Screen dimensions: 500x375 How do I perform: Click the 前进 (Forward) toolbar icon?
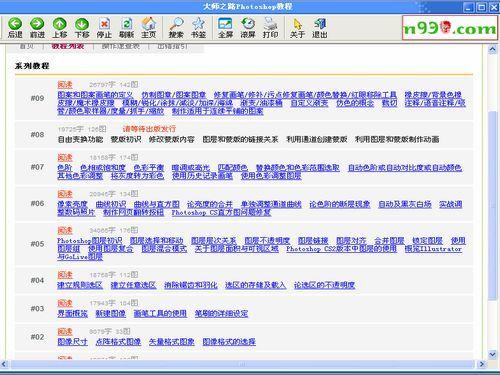tap(37, 28)
